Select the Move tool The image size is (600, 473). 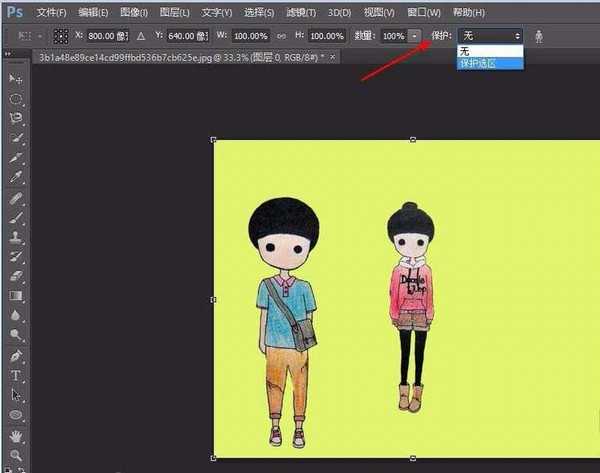(x=16, y=78)
